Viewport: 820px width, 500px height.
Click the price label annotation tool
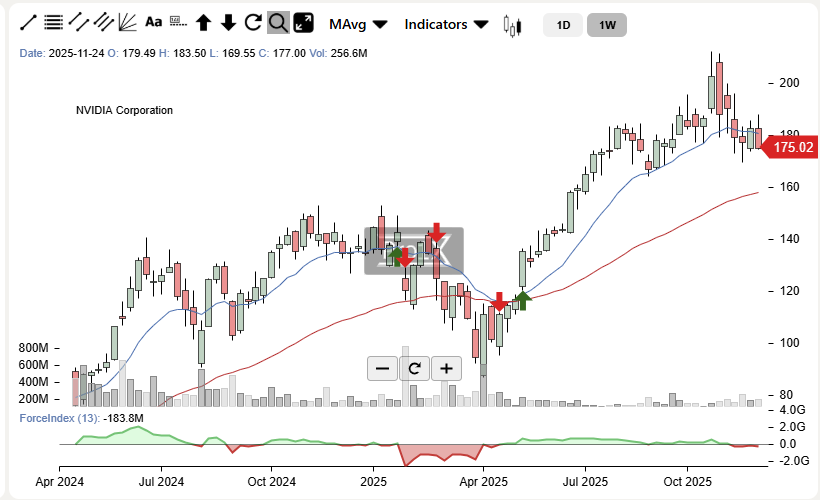(x=177, y=22)
